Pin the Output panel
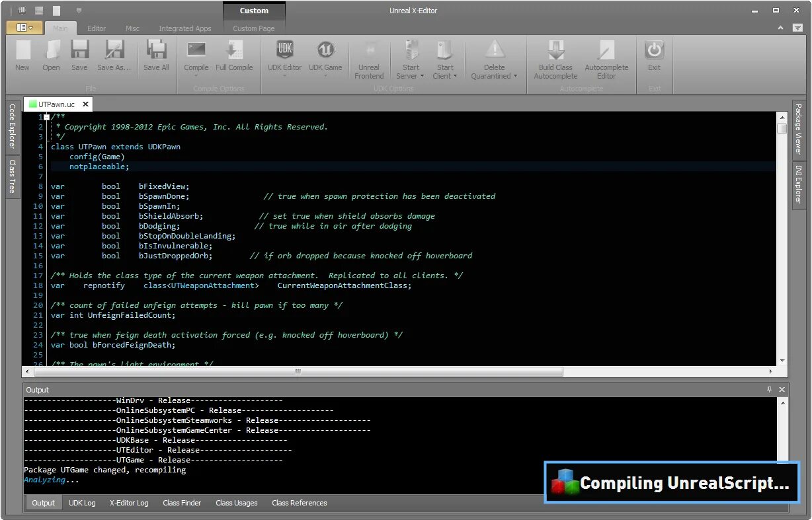The width and height of the screenshot is (812, 520). click(x=770, y=390)
